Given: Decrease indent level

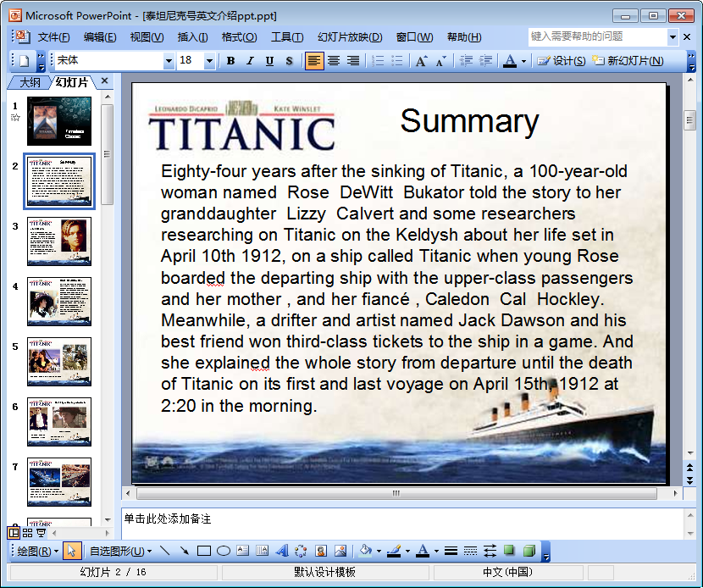Looking at the screenshot, I should (467, 61).
